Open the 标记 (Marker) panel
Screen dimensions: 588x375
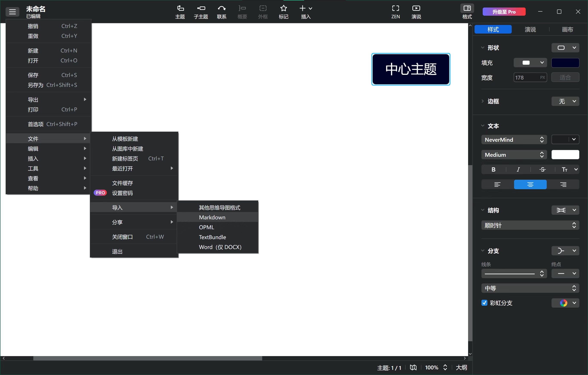pos(283,11)
